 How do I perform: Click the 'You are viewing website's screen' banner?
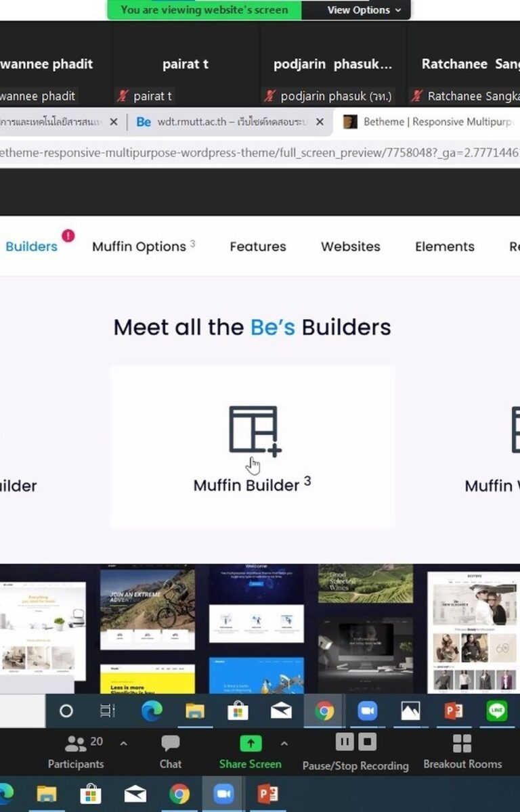[x=204, y=9]
